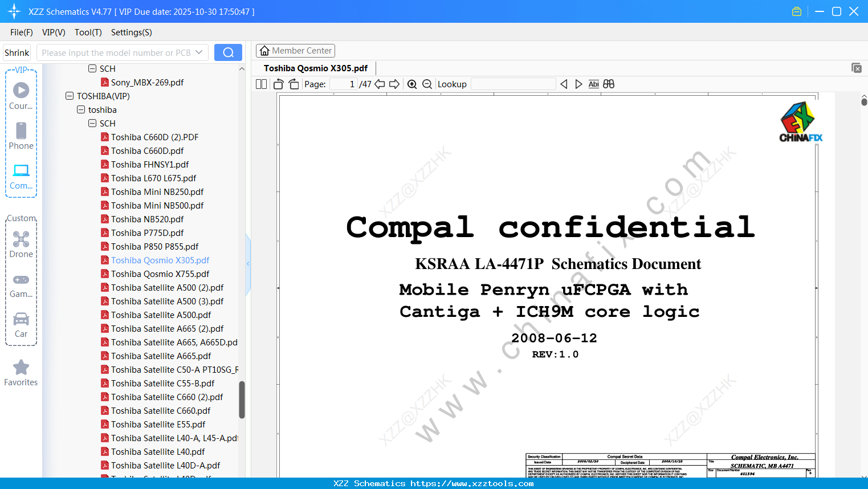The image size is (868, 489).
Task: Open the model number dropdown arrow
Action: pyautogui.click(x=199, y=52)
